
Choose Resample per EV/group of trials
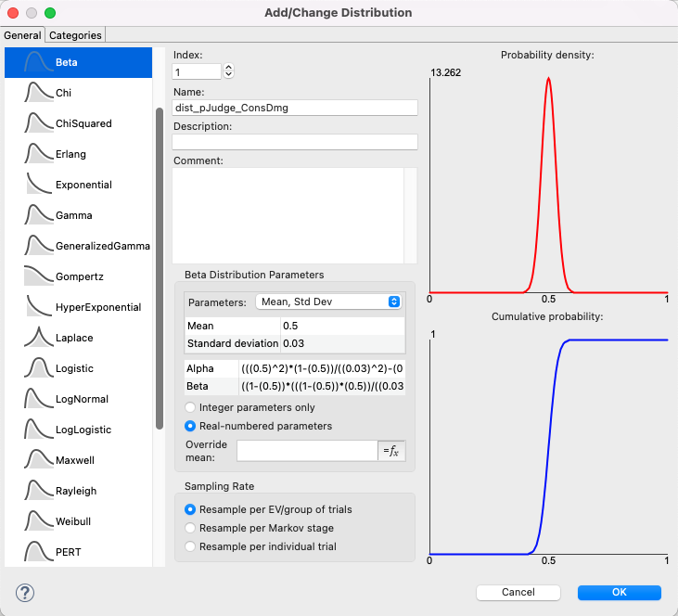(190, 509)
